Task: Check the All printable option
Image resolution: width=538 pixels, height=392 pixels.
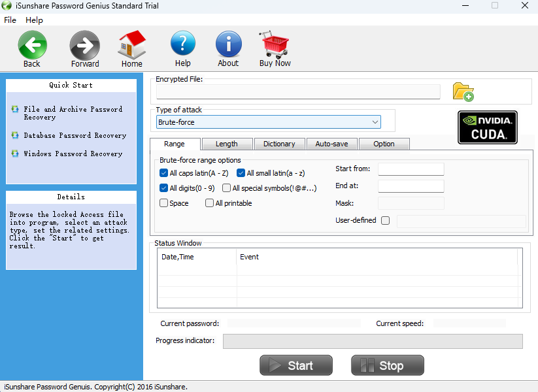Action: (x=209, y=203)
